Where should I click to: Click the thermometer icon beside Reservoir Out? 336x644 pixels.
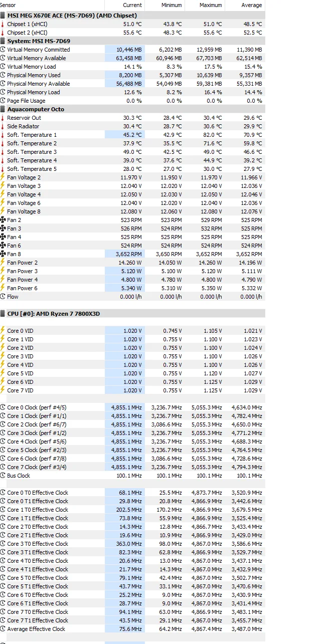click(x=3, y=118)
